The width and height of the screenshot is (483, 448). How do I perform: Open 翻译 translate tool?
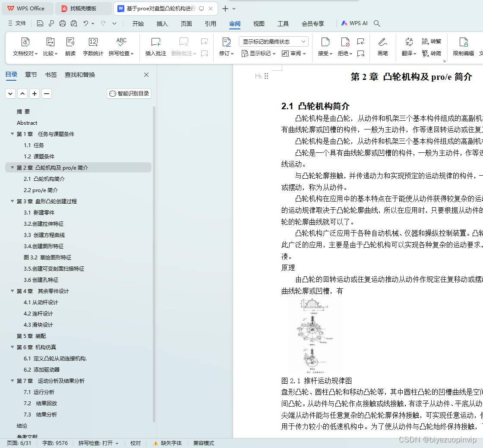[409, 47]
